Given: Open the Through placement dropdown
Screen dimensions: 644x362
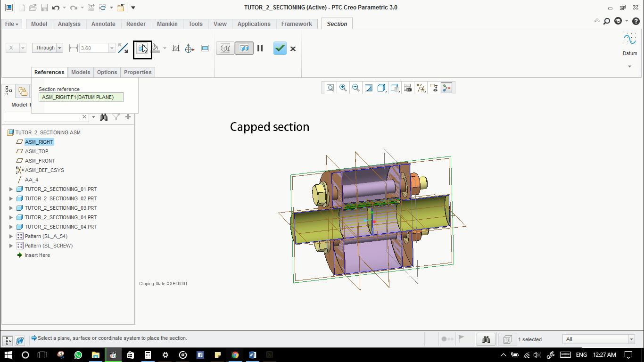Looking at the screenshot, I should click(x=59, y=48).
